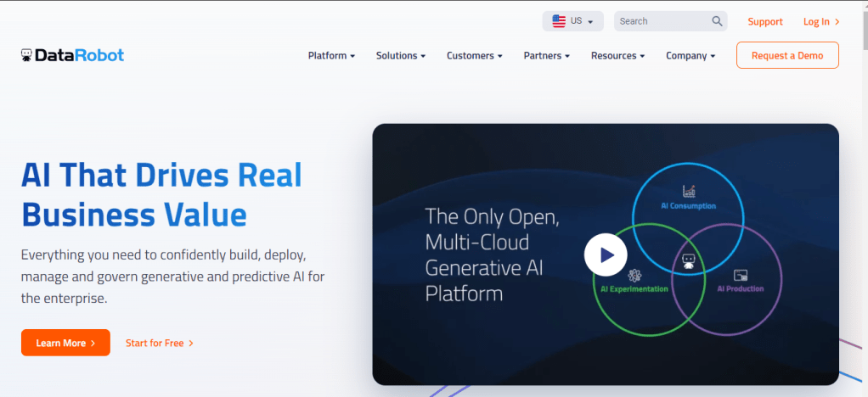Click the AI Consumption chart icon

(688, 191)
